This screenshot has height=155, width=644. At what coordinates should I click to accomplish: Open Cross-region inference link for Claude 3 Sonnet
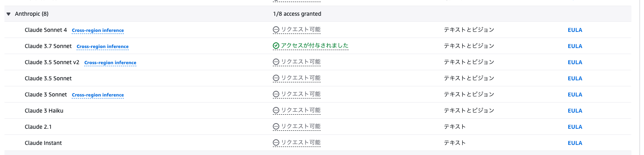tap(98, 95)
